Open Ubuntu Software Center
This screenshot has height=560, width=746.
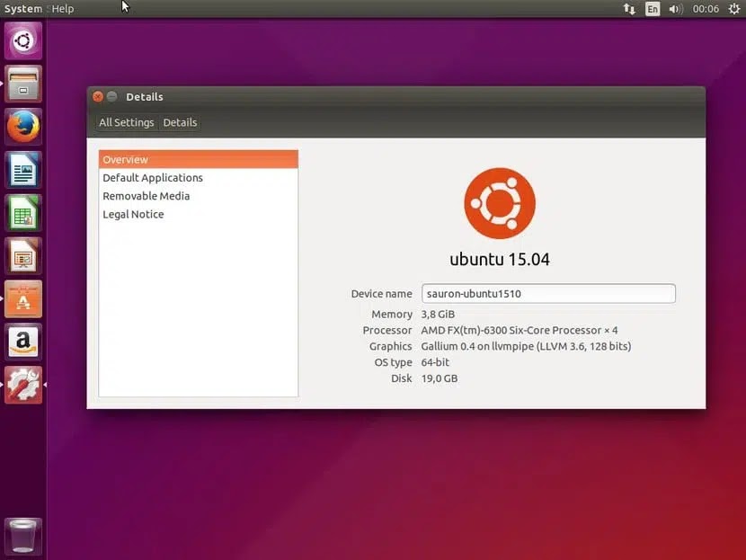(x=23, y=299)
